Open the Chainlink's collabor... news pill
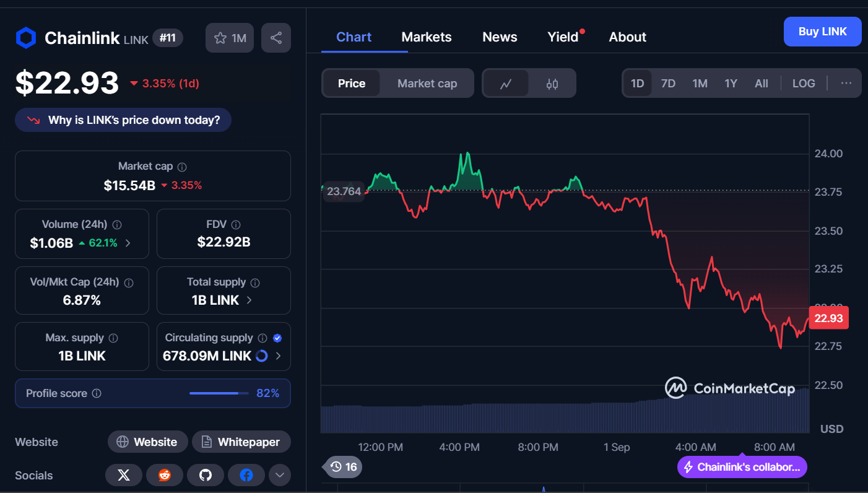The image size is (868, 493). 742,467
